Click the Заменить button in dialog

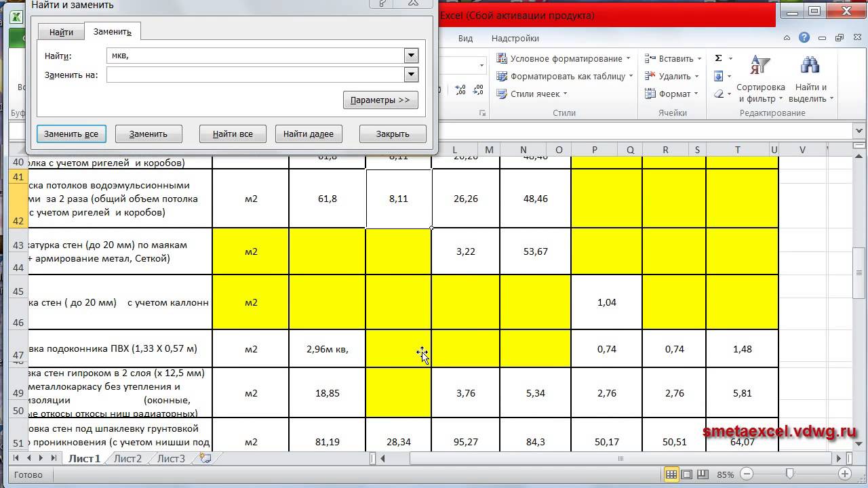(149, 134)
